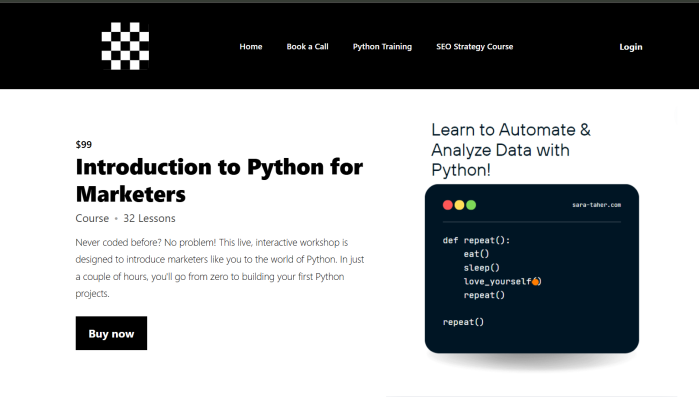Click the def repeat(): code line
The height and width of the screenshot is (399, 699).
coord(476,240)
